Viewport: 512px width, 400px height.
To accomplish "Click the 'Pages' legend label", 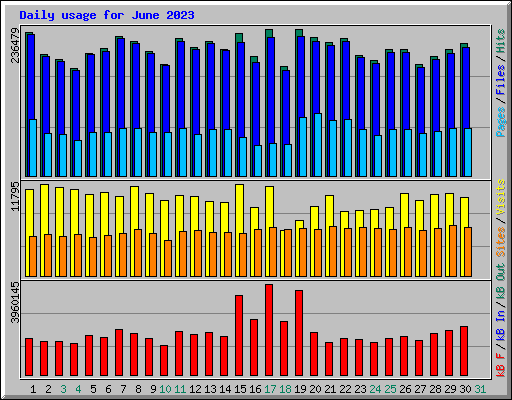I will click(500, 122).
